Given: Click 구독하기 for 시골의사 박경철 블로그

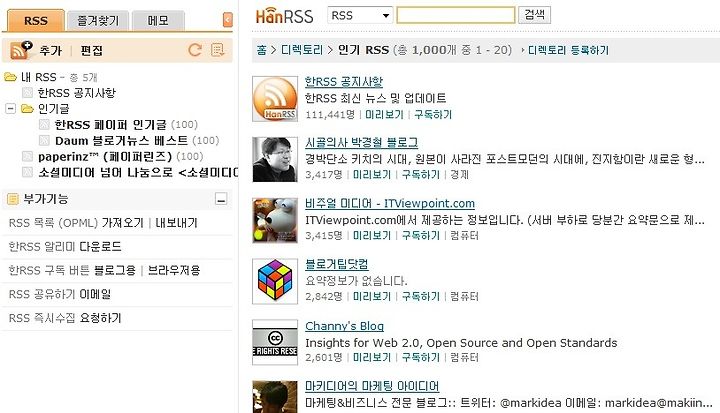Looking at the screenshot, I should (x=421, y=175).
